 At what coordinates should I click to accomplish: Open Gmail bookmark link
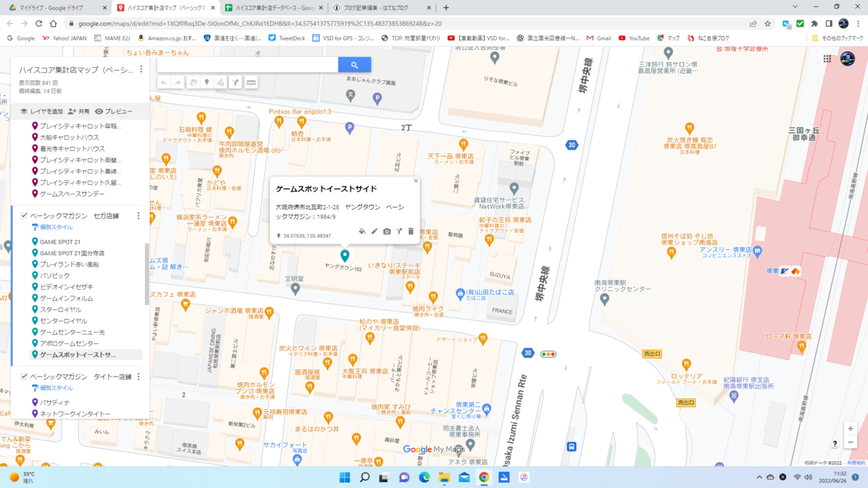click(599, 38)
